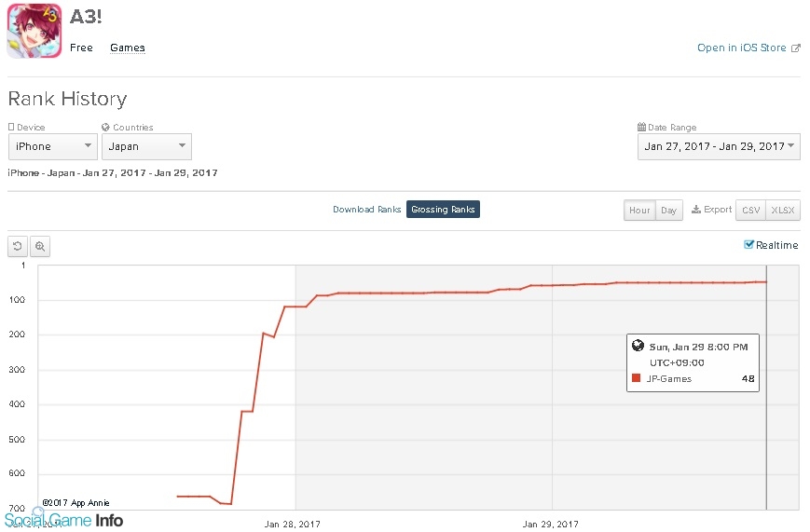
Task: Click the rank value 48 in tooltip
Action: (x=748, y=378)
